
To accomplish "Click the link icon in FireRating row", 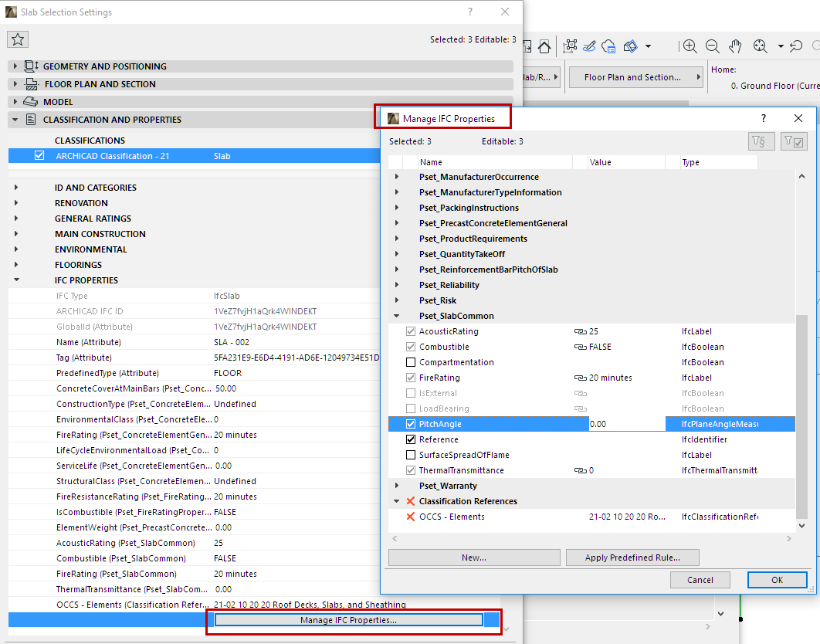I will point(581,378).
